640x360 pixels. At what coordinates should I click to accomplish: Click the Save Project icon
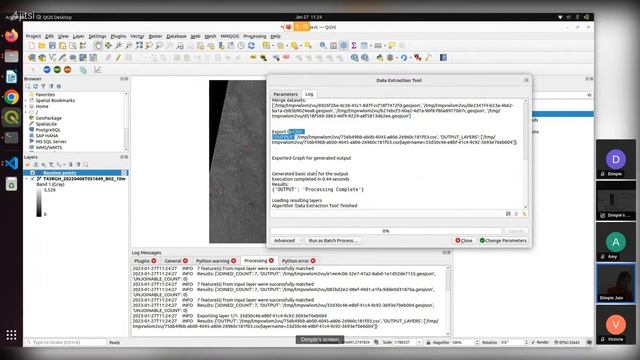pos(52,46)
